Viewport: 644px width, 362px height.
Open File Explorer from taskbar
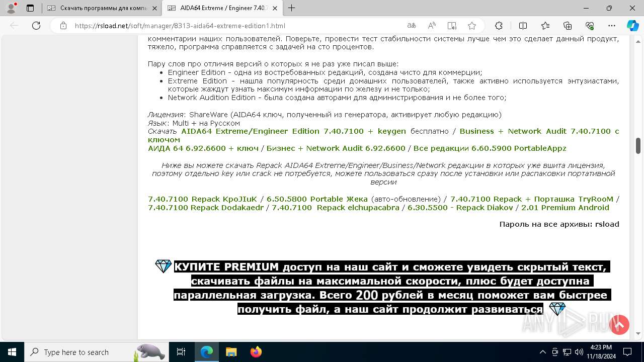231,352
